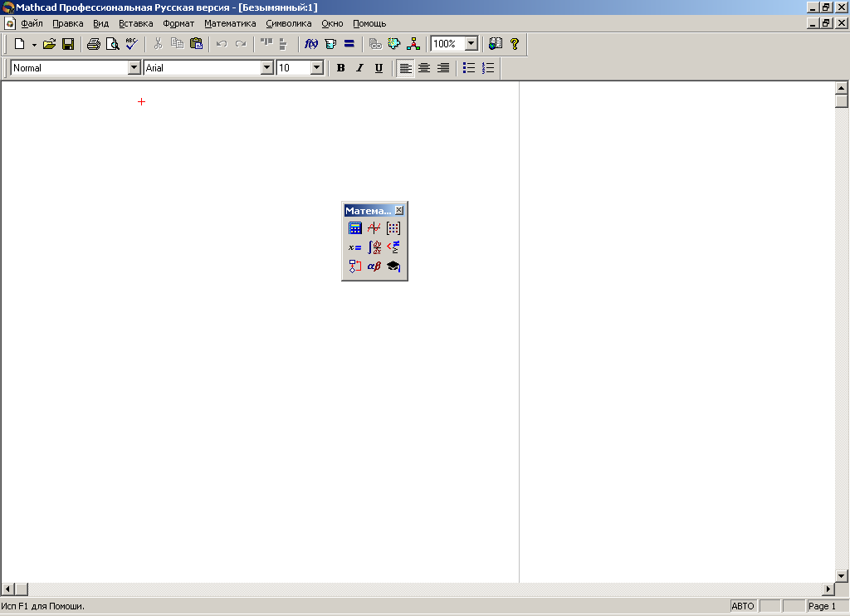Insert a function with f(x) icon
Screen dimensions: 850x616
coord(311,44)
